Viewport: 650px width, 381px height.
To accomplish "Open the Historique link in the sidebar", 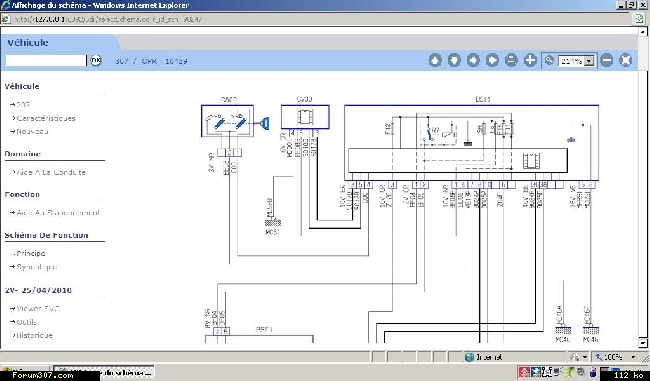I will 34,335.
